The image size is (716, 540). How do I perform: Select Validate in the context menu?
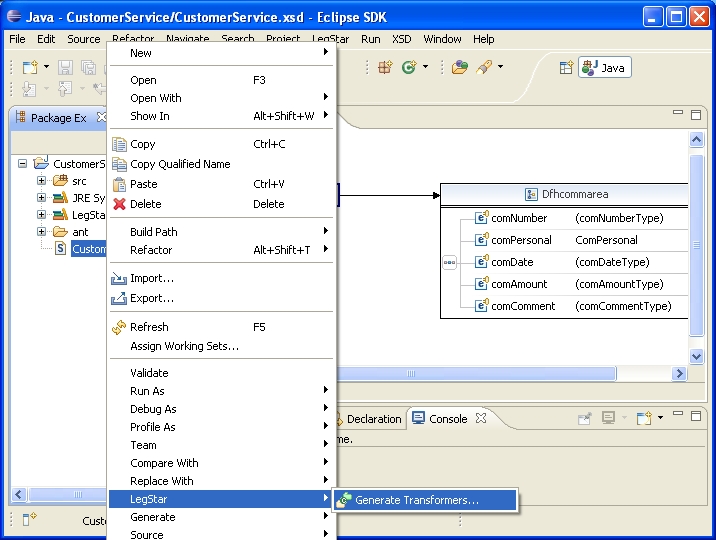click(222, 373)
